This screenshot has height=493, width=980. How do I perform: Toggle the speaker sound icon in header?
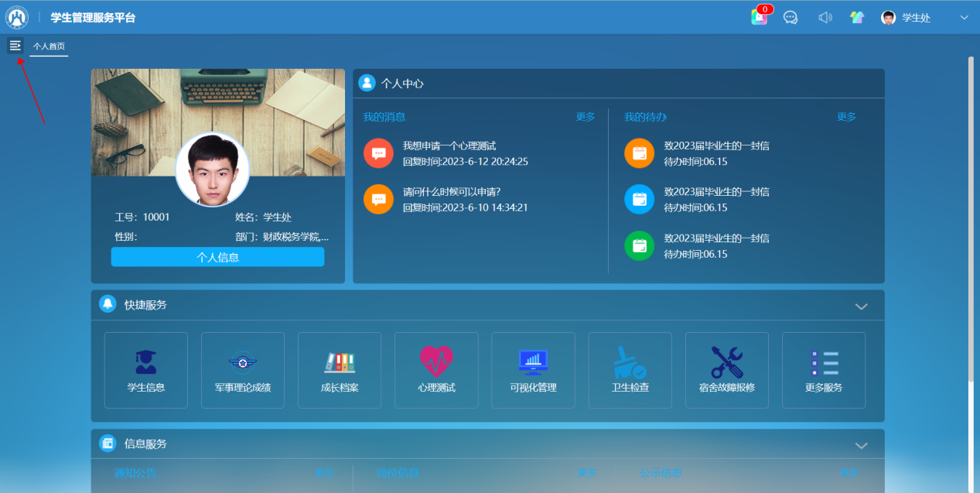point(825,18)
